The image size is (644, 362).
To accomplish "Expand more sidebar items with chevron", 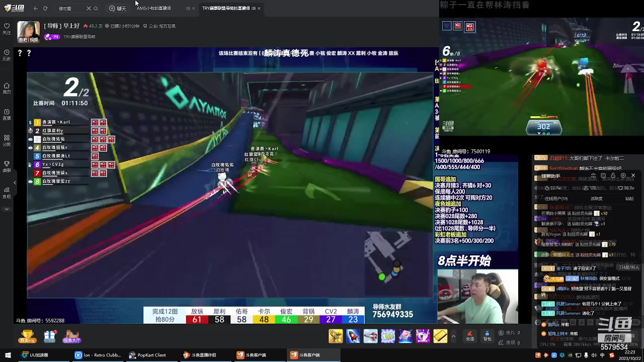I will click(7, 209).
